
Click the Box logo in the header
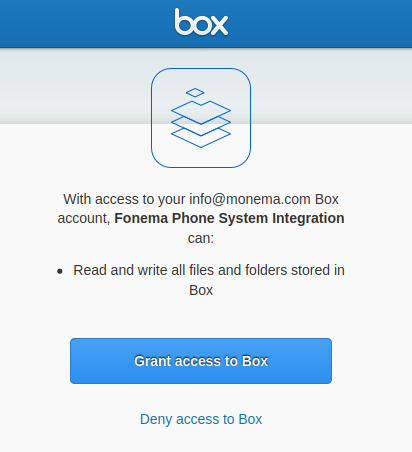click(x=201, y=22)
